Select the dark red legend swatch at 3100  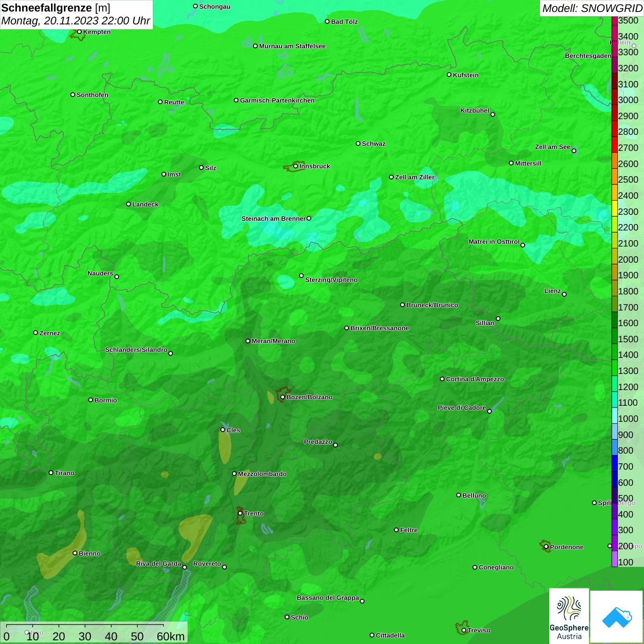(615, 80)
